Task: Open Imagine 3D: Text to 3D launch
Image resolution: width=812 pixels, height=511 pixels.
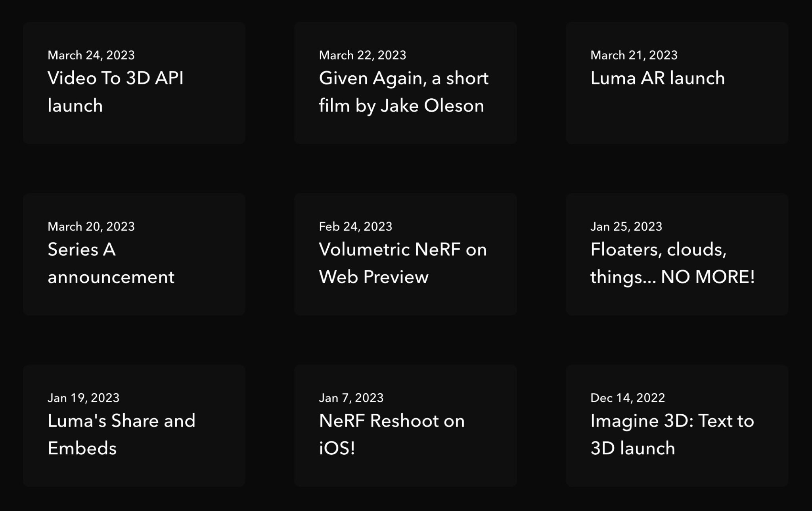Action: [672, 434]
